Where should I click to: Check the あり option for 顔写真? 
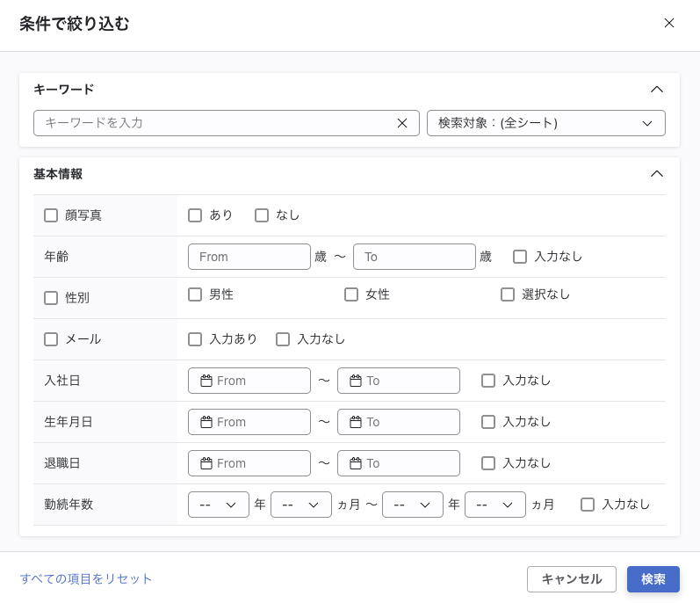pos(195,215)
